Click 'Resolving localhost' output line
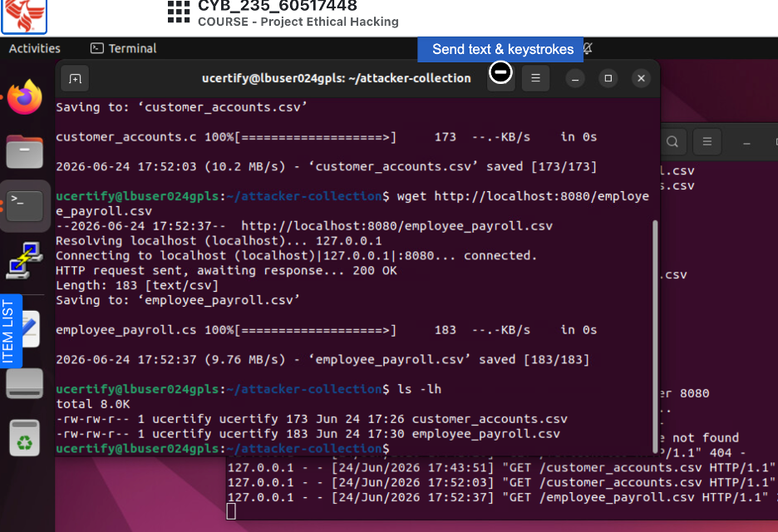 tap(219, 241)
